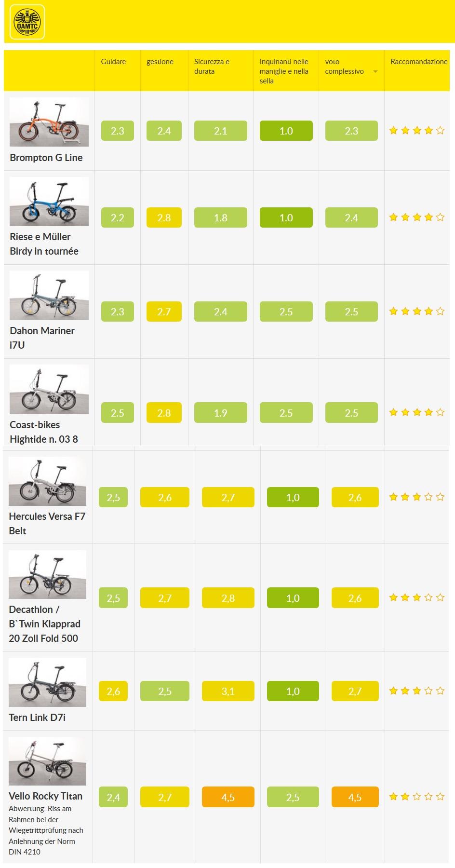Click the Raccomandazione column header

coord(418,62)
